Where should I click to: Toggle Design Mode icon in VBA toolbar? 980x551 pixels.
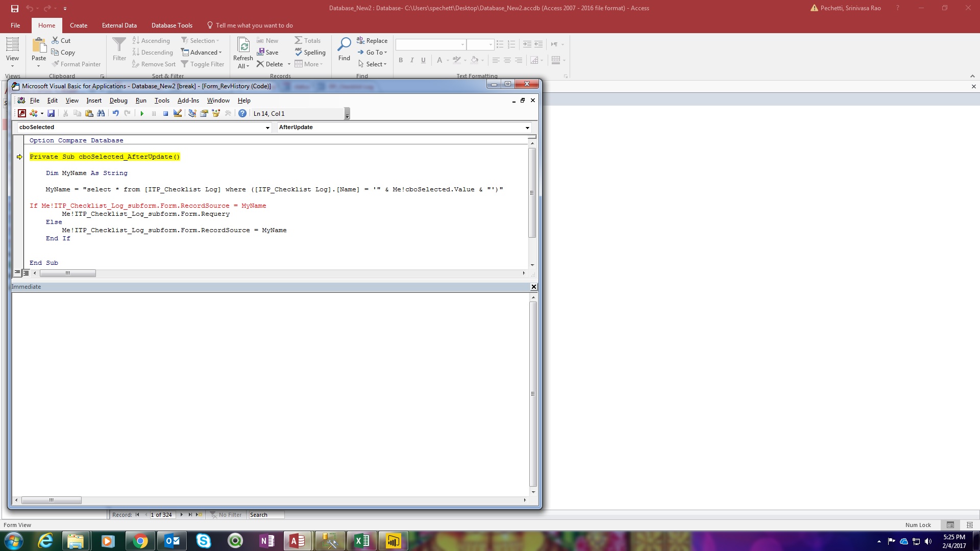[178, 113]
